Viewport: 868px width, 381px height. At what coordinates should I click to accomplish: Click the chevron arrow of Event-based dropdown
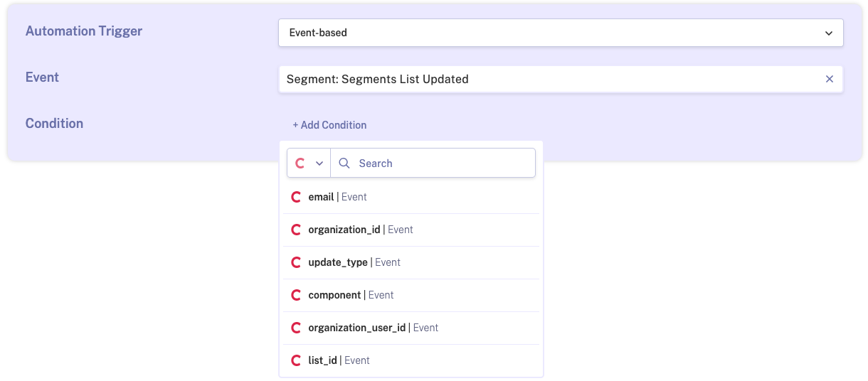click(x=828, y=33)
